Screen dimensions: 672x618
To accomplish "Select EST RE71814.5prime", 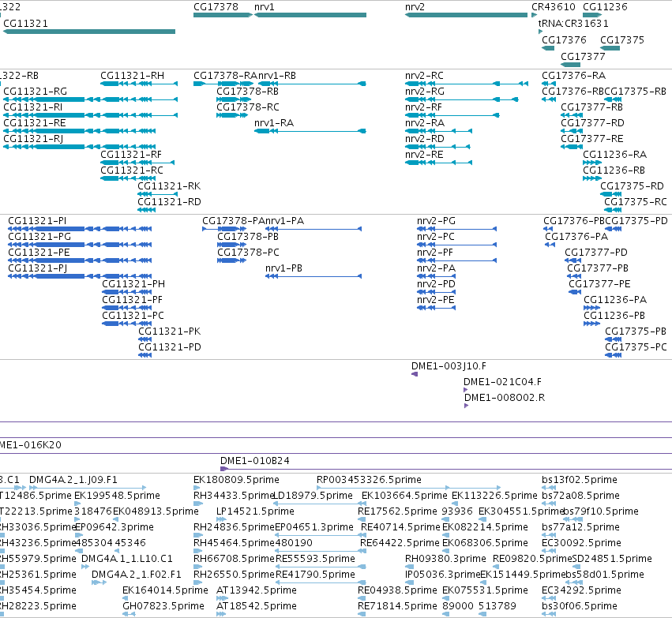I will point(397,606).
